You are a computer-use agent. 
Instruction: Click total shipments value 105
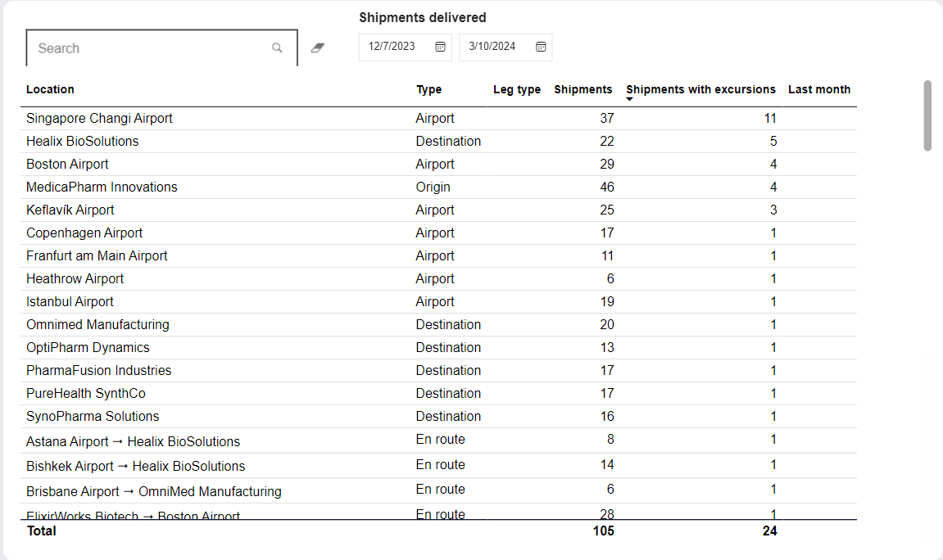coord(603,531)
